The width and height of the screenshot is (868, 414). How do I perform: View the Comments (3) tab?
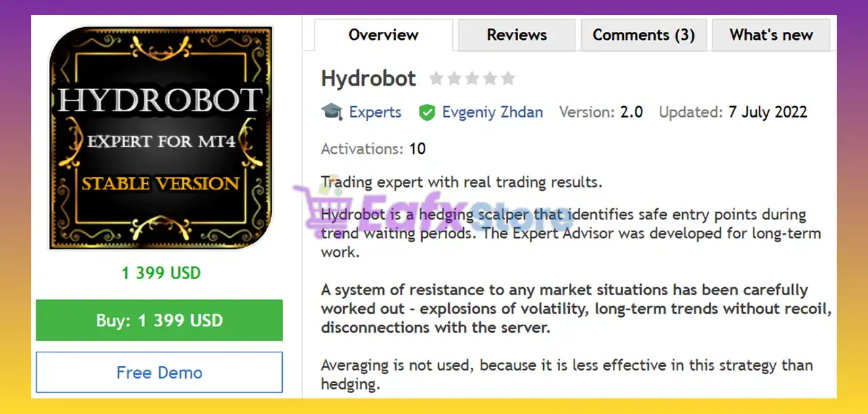[x=644, y=35]
